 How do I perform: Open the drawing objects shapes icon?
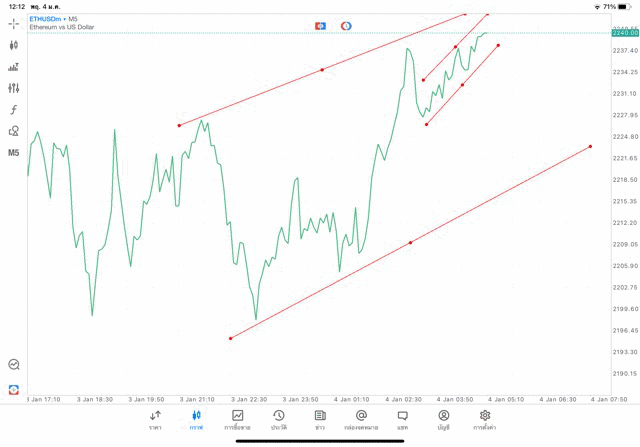coord(14,131)
